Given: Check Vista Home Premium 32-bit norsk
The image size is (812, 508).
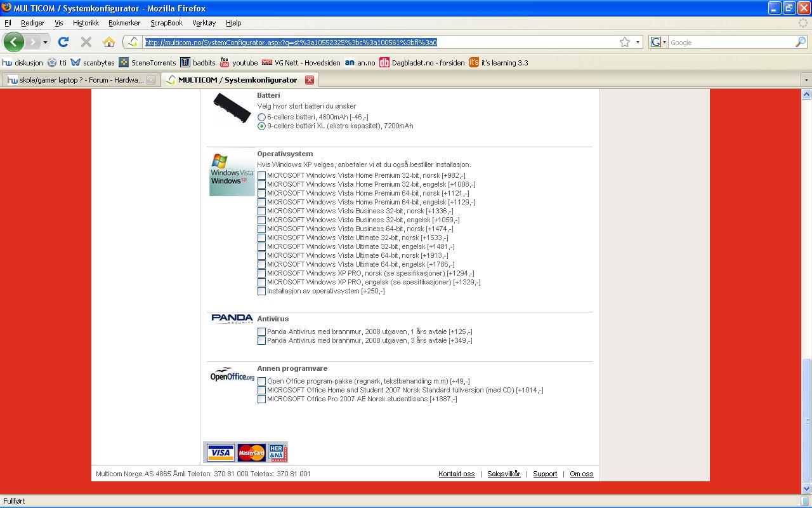Looking at the screenshot, I should (261, 176).
